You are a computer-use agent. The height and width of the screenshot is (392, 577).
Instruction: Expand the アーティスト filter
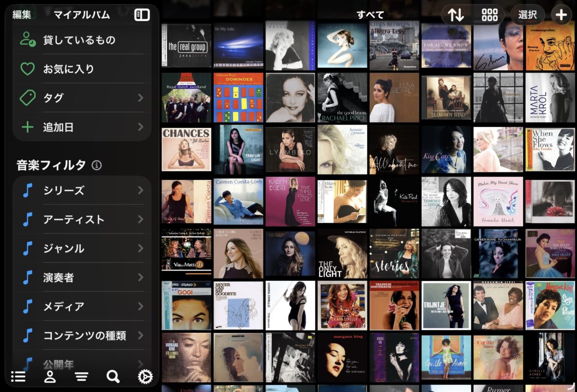[82, 219]
